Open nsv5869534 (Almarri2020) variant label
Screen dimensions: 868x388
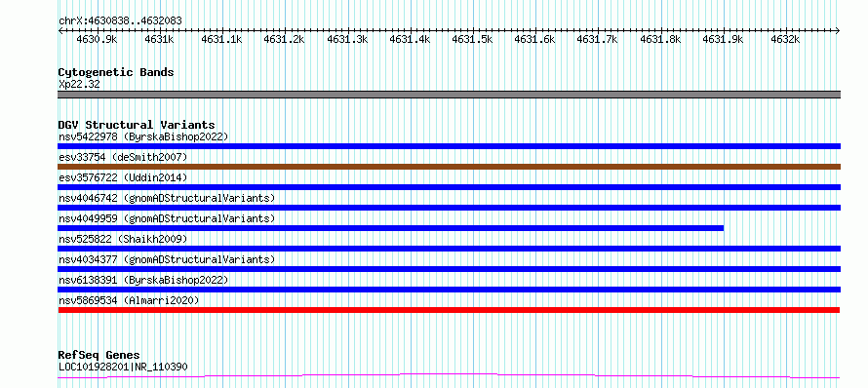click(x=129, y=300)
